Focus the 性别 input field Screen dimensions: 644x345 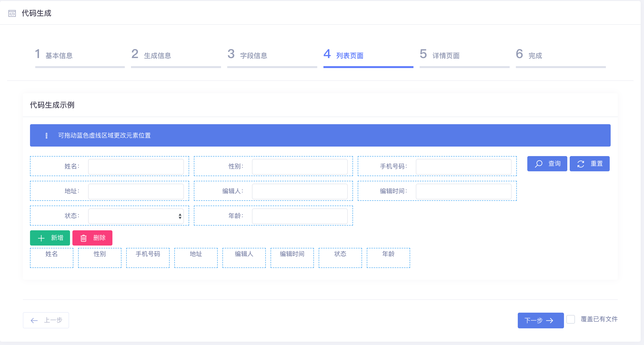300,167
